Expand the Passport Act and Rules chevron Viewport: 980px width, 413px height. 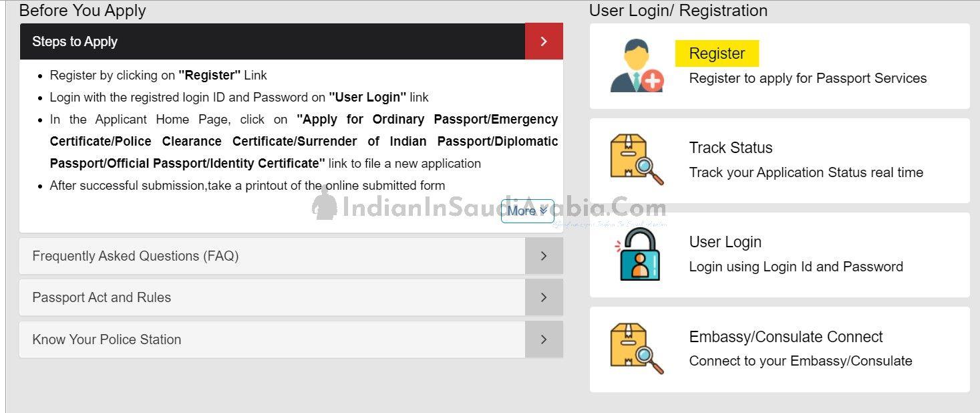[x=544, y=297]
